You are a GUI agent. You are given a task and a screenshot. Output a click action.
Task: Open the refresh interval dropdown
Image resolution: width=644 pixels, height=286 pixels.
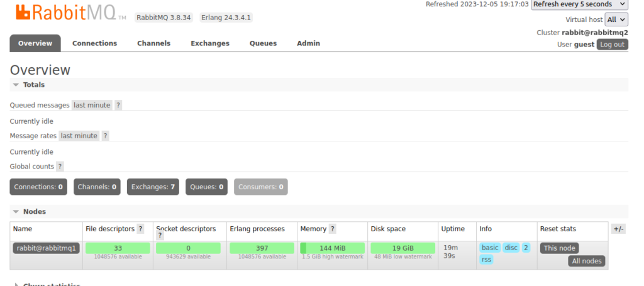point(579,4)
